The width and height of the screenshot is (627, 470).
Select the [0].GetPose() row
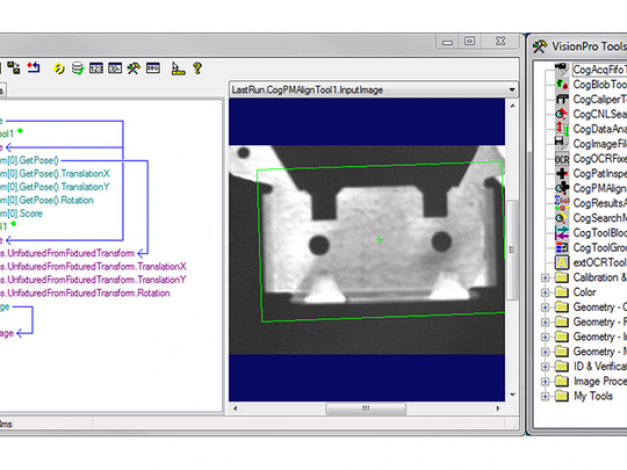30,160
